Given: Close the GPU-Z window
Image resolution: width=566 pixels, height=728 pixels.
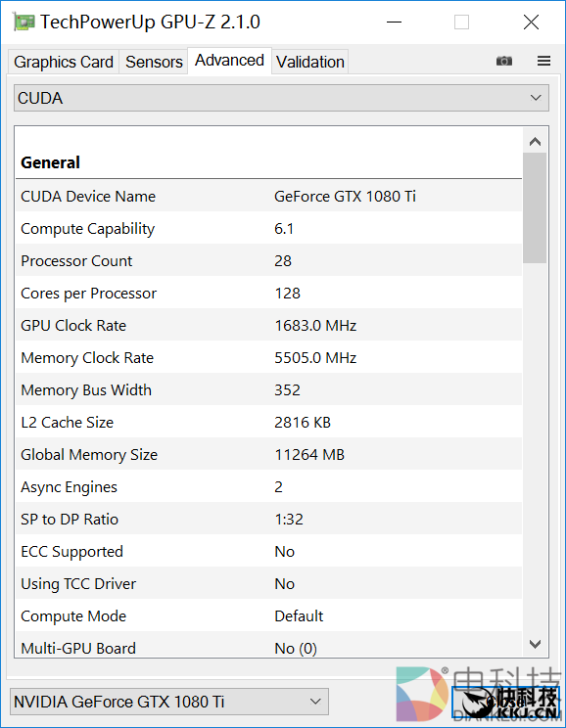Looking at the screenshot, I should [531, 22].
